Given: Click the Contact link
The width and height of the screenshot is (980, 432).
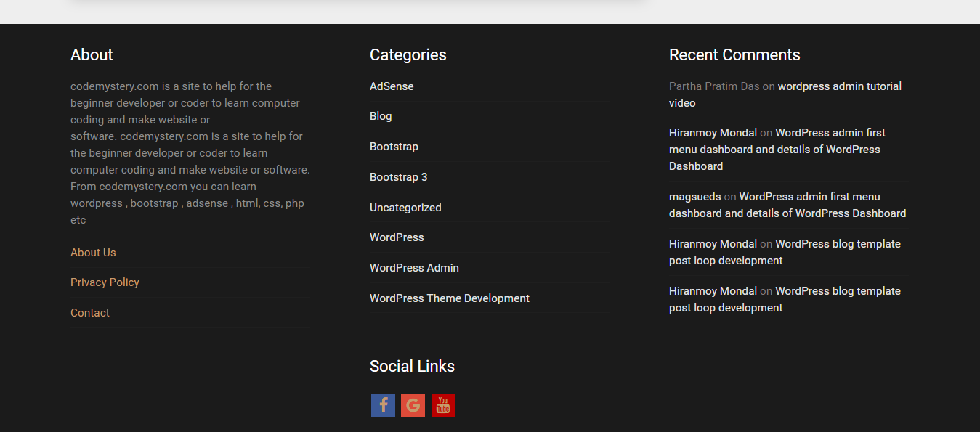Looking at the screenshot, I should (89, 312).
